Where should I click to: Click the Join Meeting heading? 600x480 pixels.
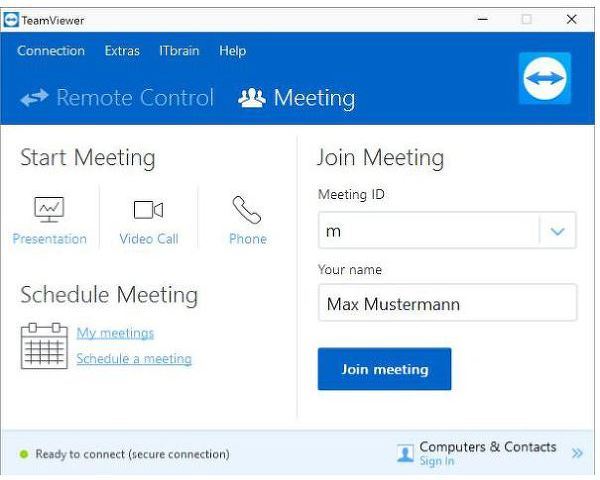point(380,158)
